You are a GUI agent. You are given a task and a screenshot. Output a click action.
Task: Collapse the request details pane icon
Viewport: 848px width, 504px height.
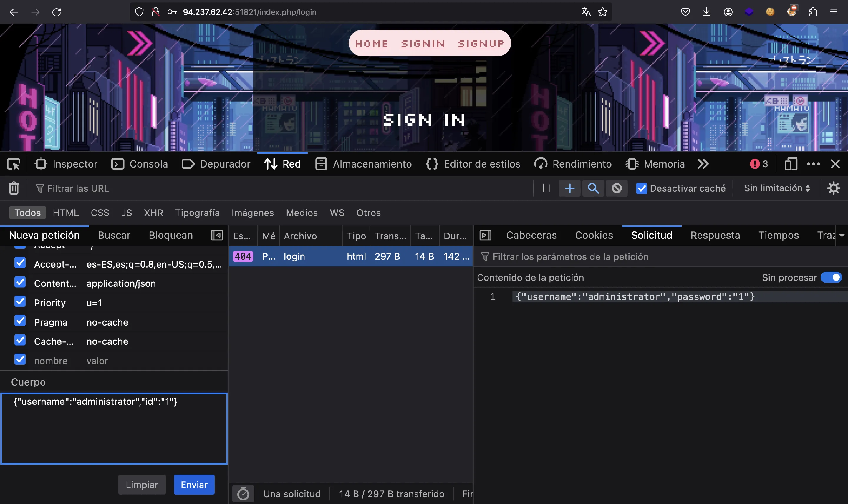click(485, 235)
